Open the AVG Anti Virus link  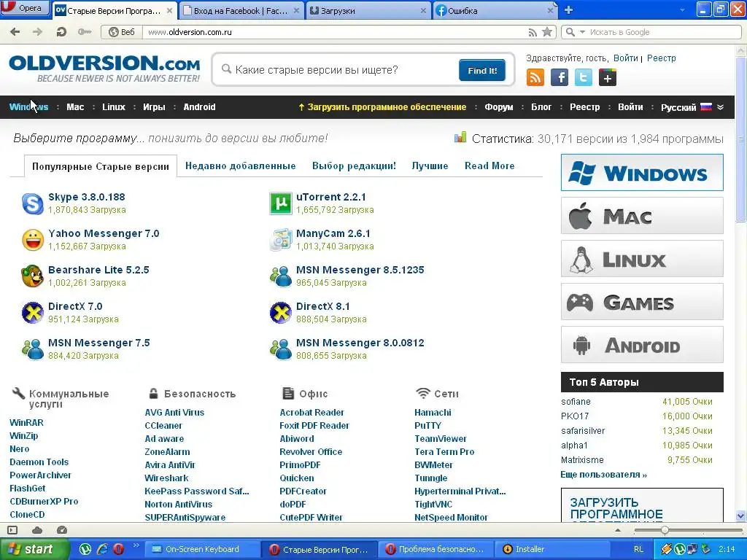(174, 413)
